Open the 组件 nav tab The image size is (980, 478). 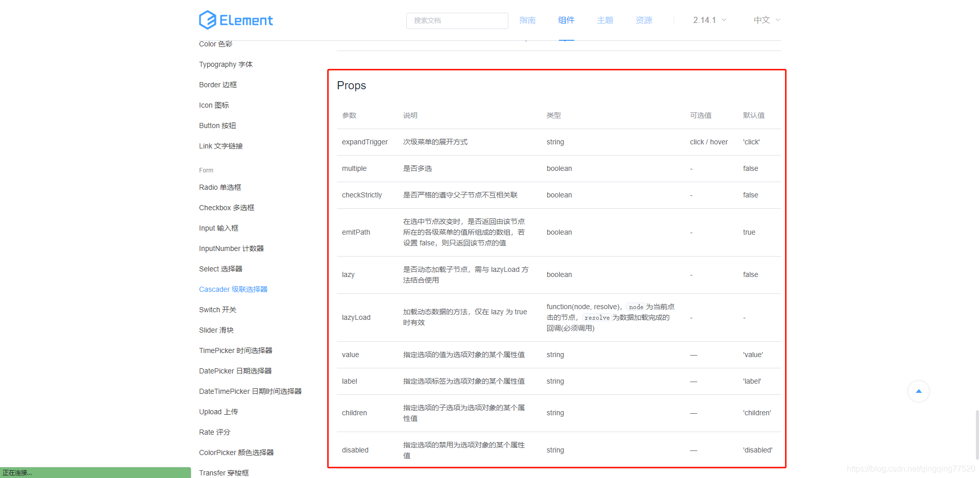pos(566,20)
